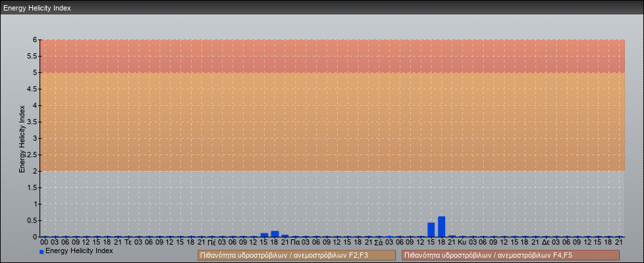The width and height of the screenshot is (644, 263).
Task: Click the y-axis value 3
Action: pyautogui.click(x=36, y=138)
